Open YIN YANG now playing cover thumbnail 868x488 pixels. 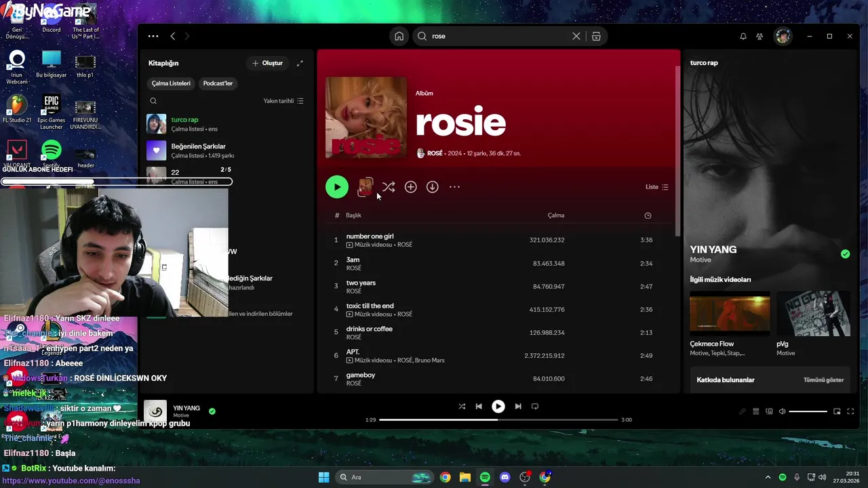point(155,411)
